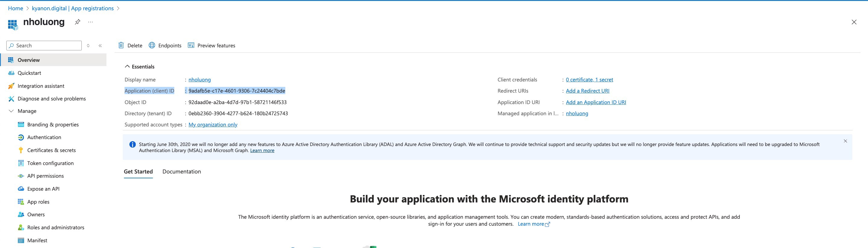
Task: Click the Branding & properties icon
Action: click(21, 124)
